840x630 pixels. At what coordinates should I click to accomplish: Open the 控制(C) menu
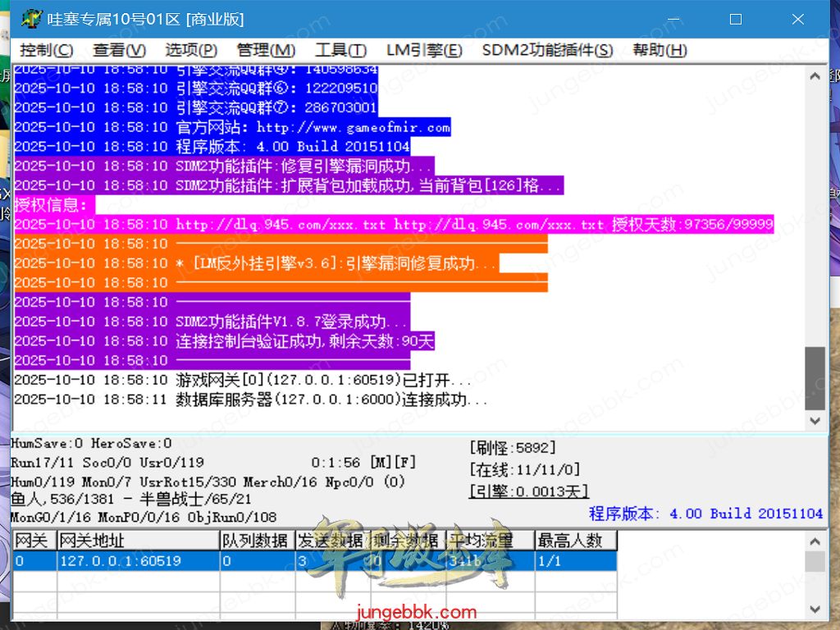click(46, 50)
